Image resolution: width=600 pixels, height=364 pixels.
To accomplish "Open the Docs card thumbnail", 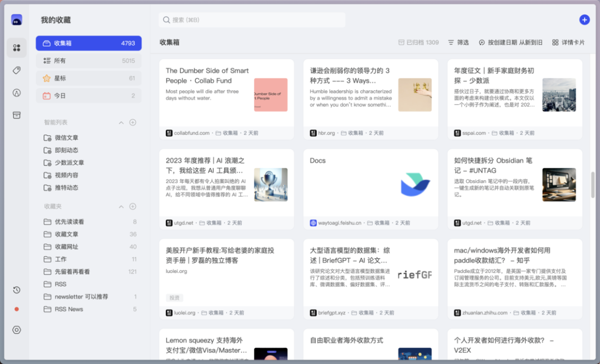I will coord(415,185).
